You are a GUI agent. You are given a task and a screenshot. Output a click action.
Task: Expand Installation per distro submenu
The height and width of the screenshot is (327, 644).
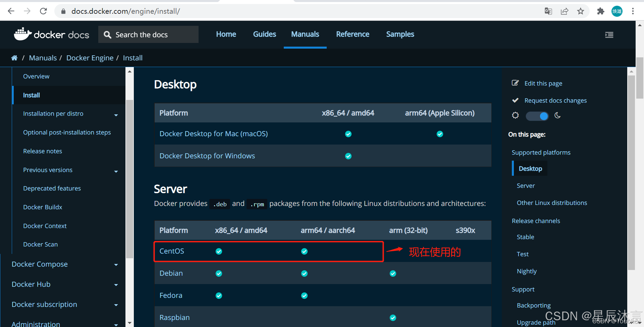click(116, 115)
